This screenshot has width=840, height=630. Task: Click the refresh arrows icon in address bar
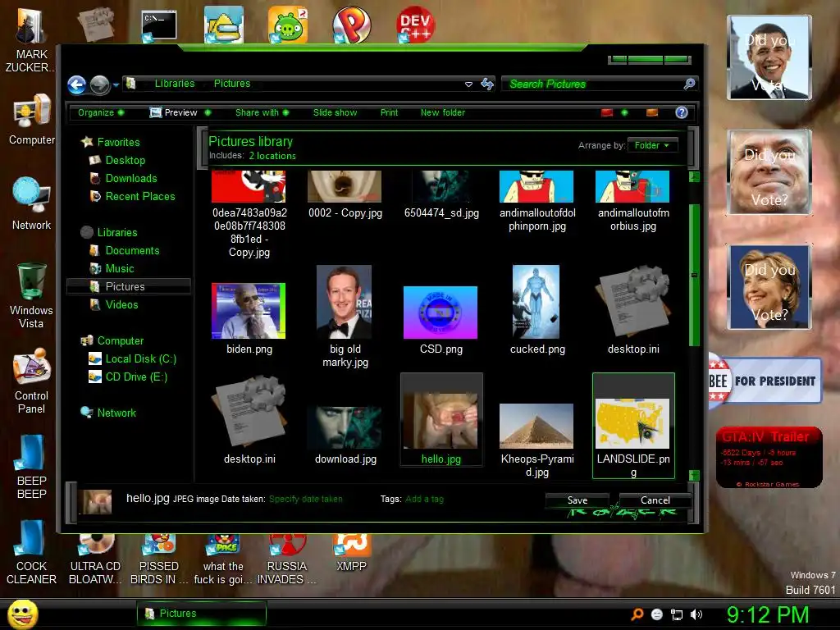coord(487,84)
